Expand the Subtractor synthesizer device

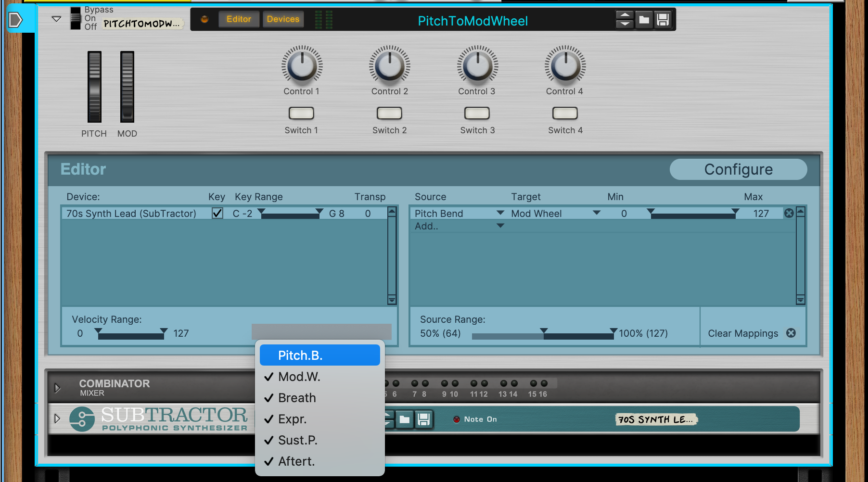57,418
